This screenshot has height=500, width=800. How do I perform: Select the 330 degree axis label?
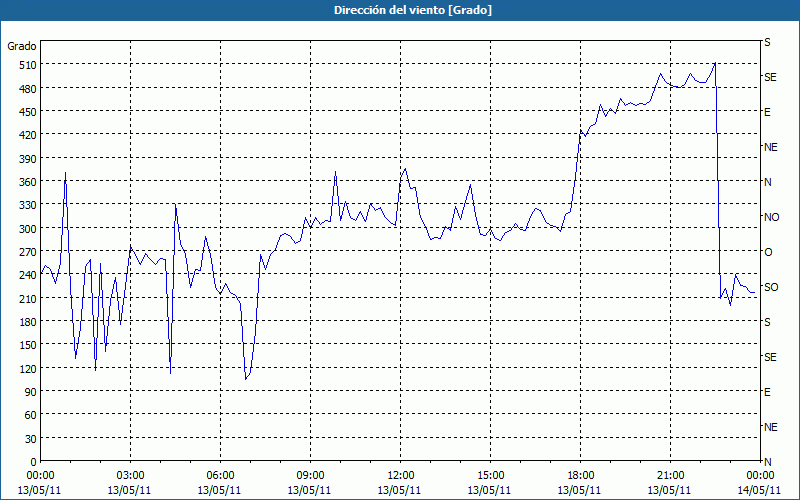click(28, 205)
